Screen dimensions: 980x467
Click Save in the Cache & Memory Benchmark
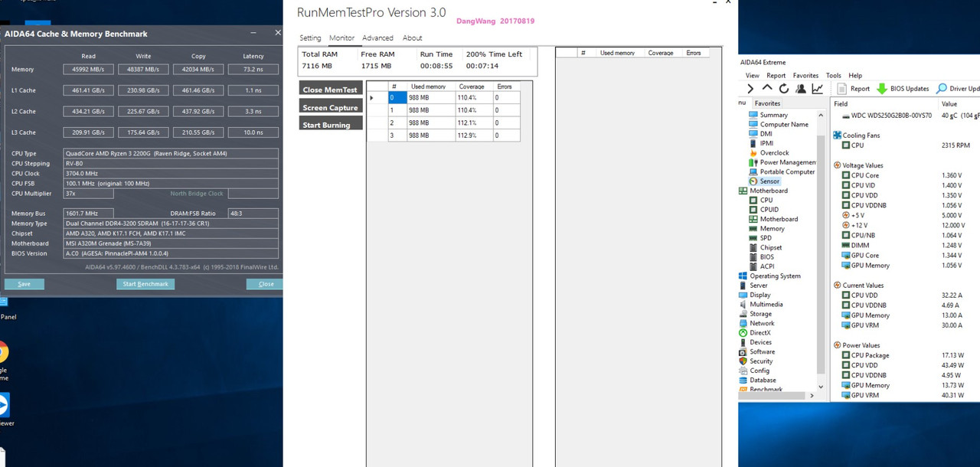coord(24,284)
